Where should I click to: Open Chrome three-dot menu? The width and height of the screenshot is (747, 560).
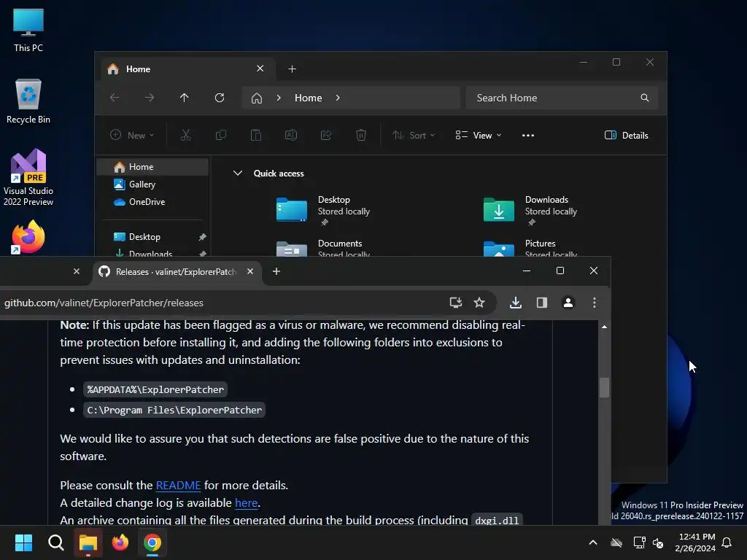click(594, 303)
